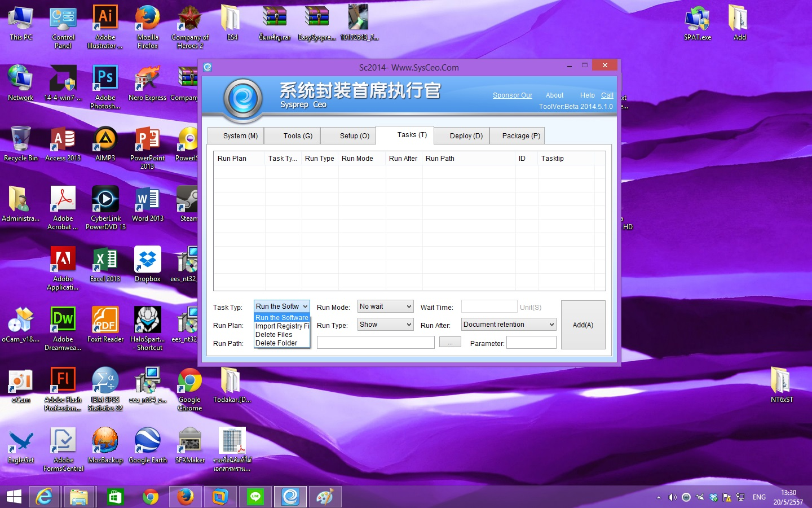Open the Sponsor Our link
Screen dimensions: 812x508
[512, 95]
